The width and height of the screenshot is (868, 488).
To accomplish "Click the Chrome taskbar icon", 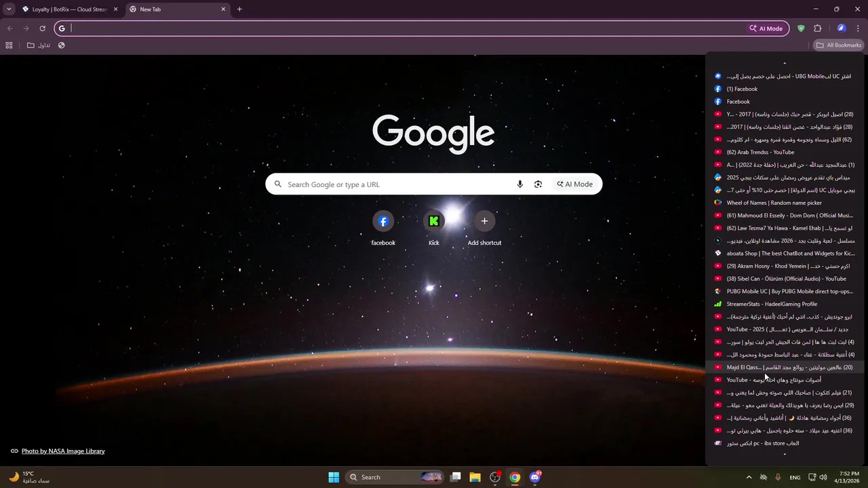I will tap(515, 477).
